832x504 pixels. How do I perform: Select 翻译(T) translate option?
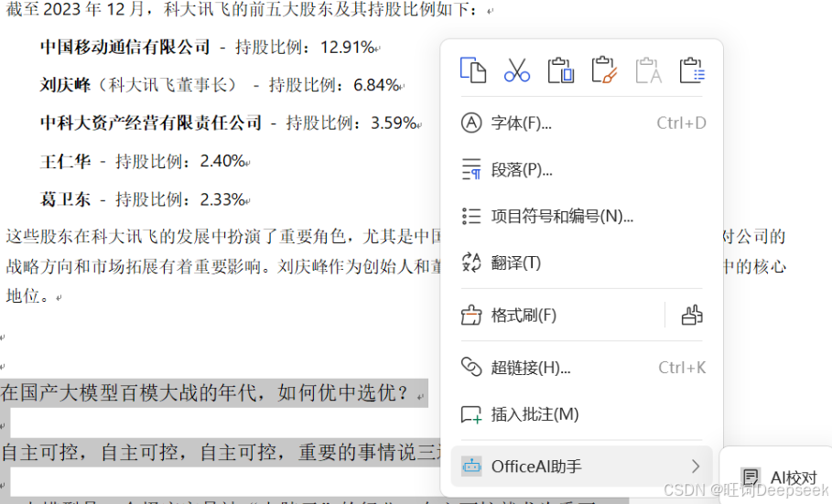(582, 263)
